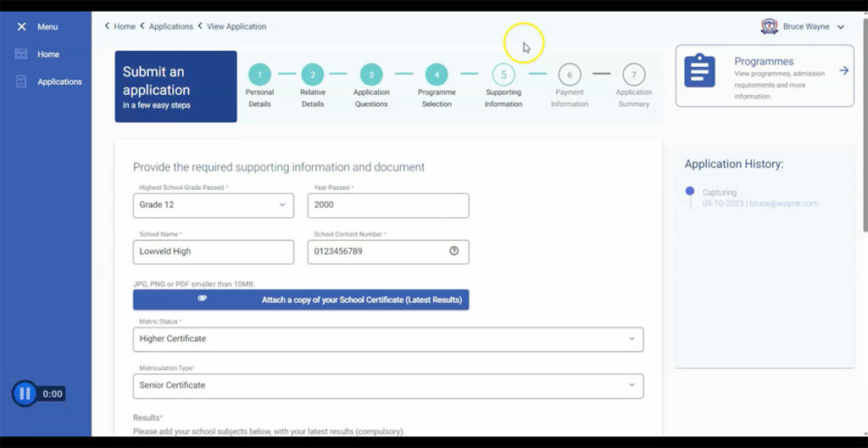The height and width of the screenshot is (448, 868).
Task: Go to step 1 Personal Details
Action: click(x=259, y=75)
